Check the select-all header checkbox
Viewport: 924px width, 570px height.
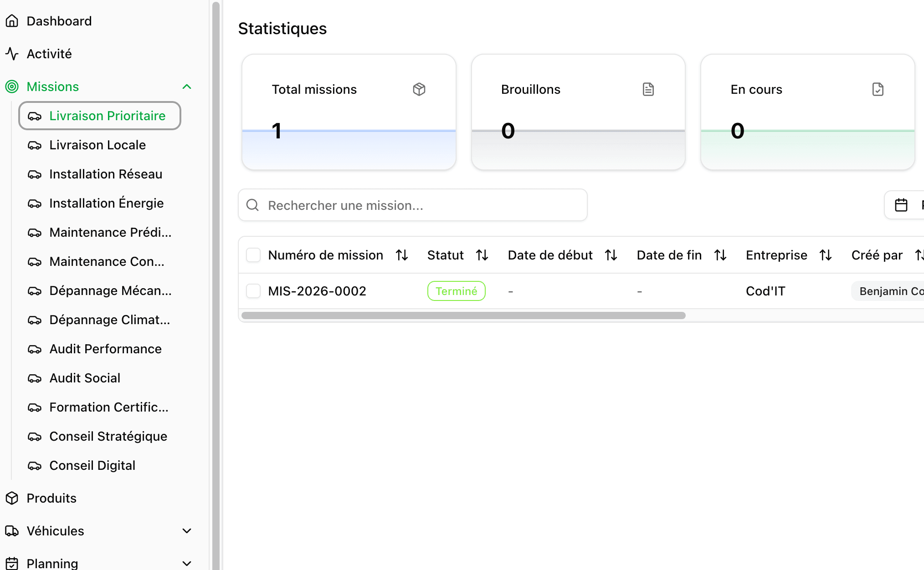pos(253,255)
